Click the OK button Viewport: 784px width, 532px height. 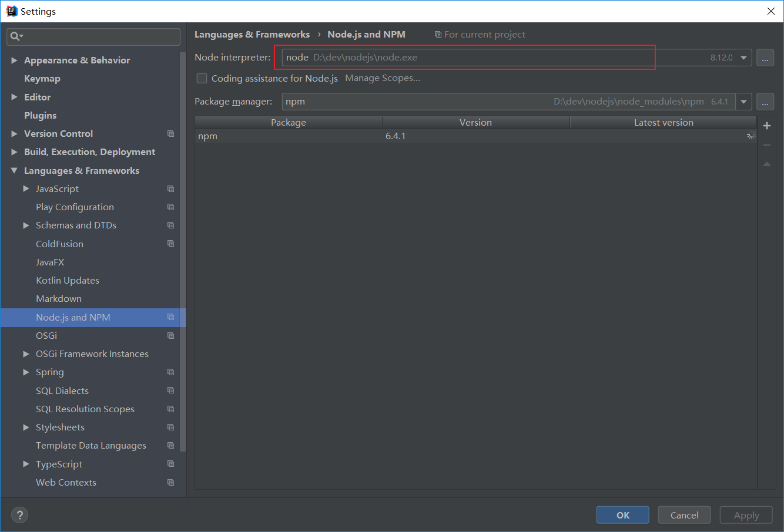(x=623, y=515)
